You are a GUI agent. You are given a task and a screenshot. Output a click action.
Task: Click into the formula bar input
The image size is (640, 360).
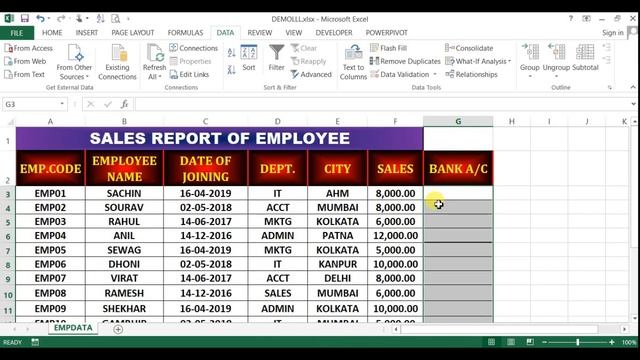(x=382, y=104)
